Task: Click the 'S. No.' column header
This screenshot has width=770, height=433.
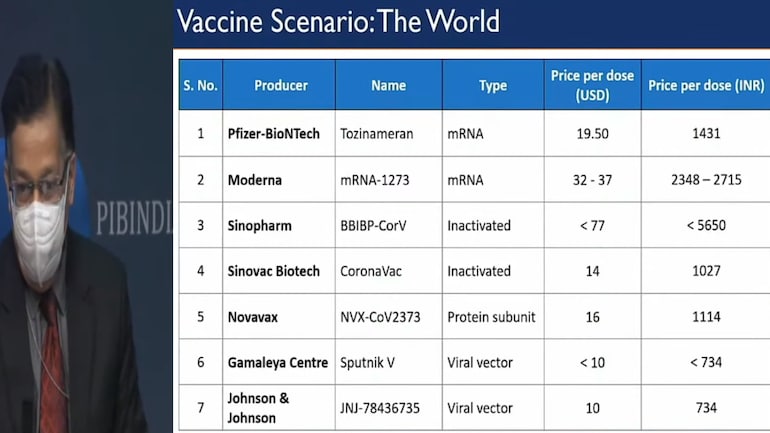Action: point(200,86)
